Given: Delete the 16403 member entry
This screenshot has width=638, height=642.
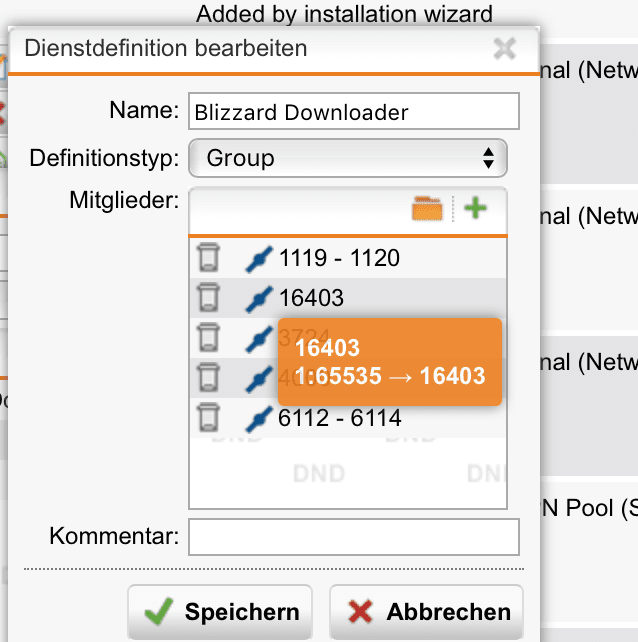Looking at the screenshot, I should [208, 297].
